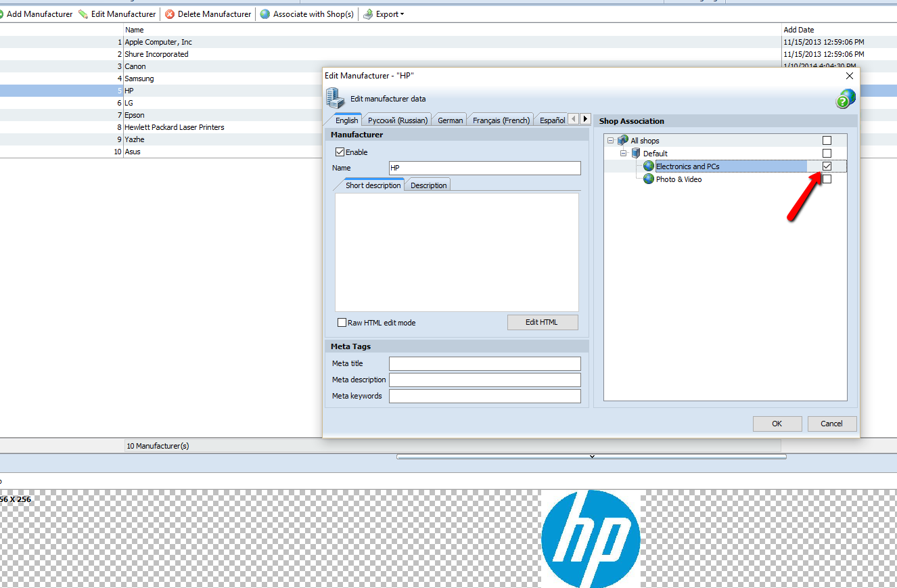897x588 pixels.
Task: Click the Export toolbar icon
Action: [x=368, y=14]
